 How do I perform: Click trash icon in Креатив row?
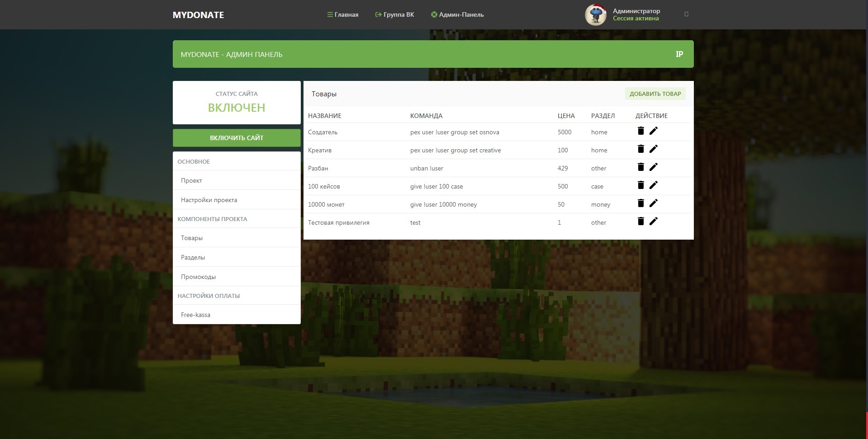tap(640, 149)
